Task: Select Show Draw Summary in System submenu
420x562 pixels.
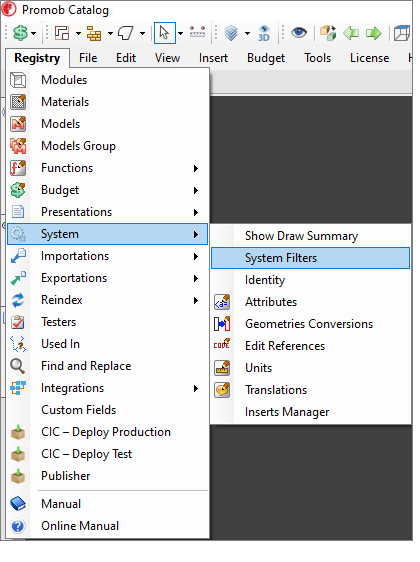Action: [x=310, y=236]
